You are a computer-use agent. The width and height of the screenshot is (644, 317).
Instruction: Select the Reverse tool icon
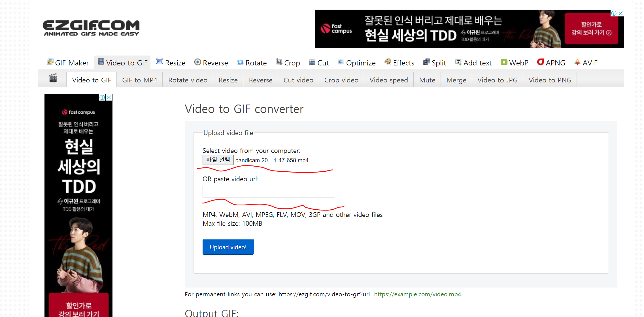197,62
